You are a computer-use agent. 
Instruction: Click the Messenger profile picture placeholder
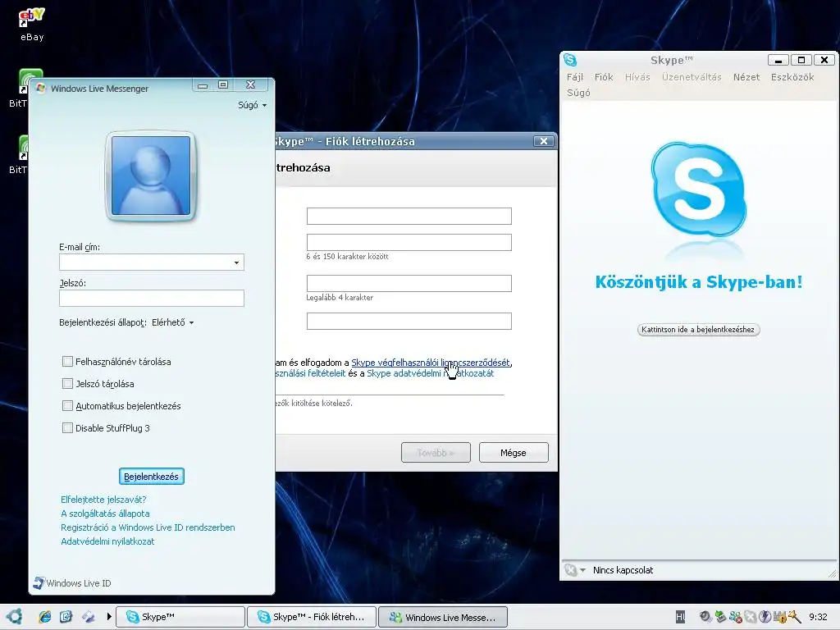click(x=151, y=176)
